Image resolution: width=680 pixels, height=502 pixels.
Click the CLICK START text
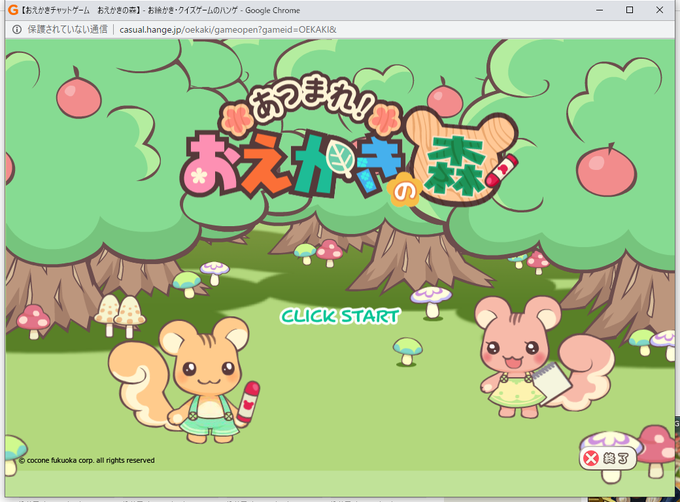tap(340, 316)
